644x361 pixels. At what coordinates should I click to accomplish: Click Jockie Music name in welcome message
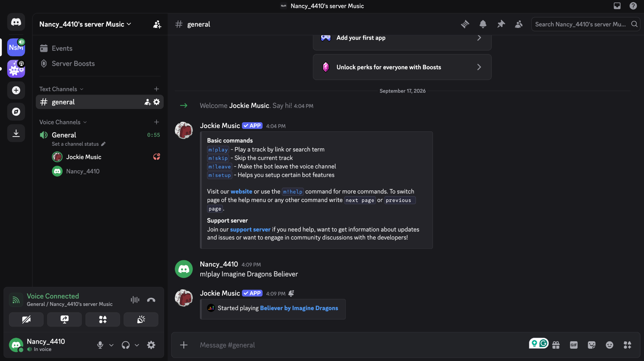(x=249, y=106)
